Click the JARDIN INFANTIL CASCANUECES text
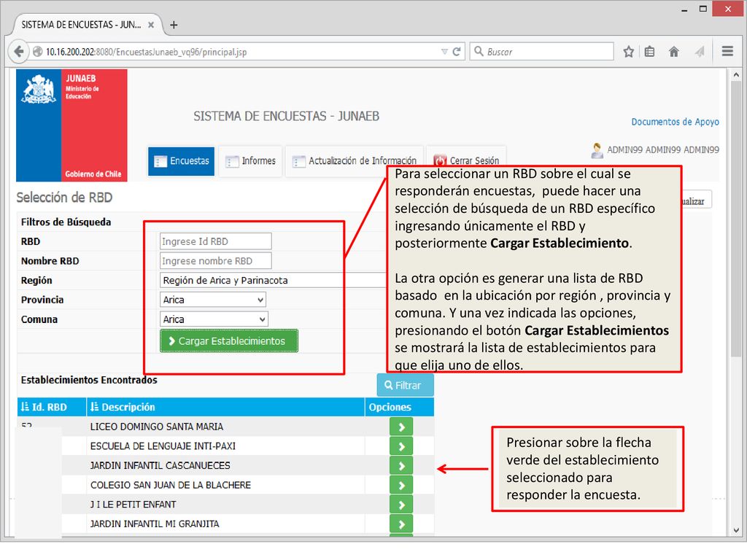This screenshot has width=747, height=560. pyautogui.click(x=160, y=466)
